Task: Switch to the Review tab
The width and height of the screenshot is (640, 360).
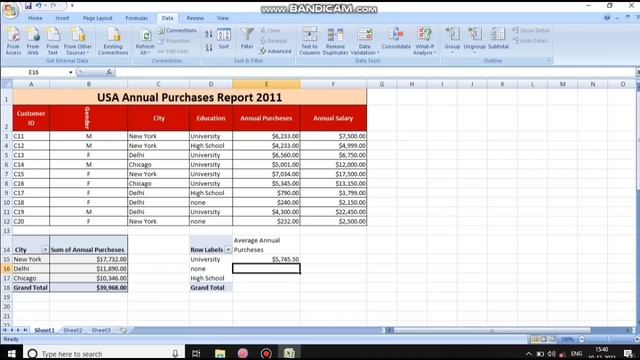Action: click(x=195, y=18)
